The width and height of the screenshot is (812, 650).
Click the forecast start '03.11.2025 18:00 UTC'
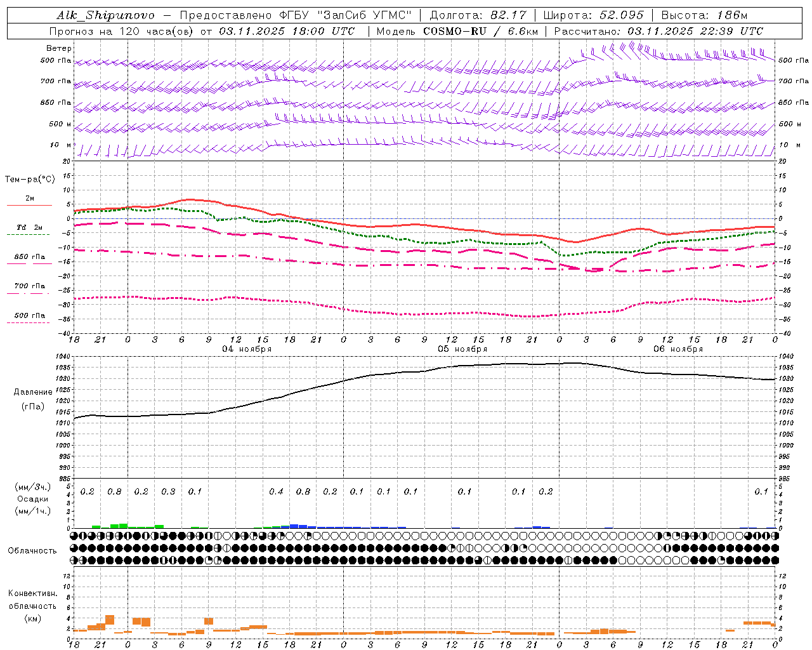(x=287, y=31)
